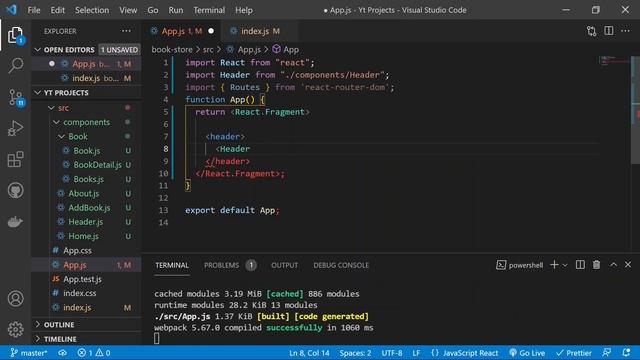Click the editor vertical scrollbar
Image resolution: width=640 pixels, height=360 pixels.
(636, 110)
